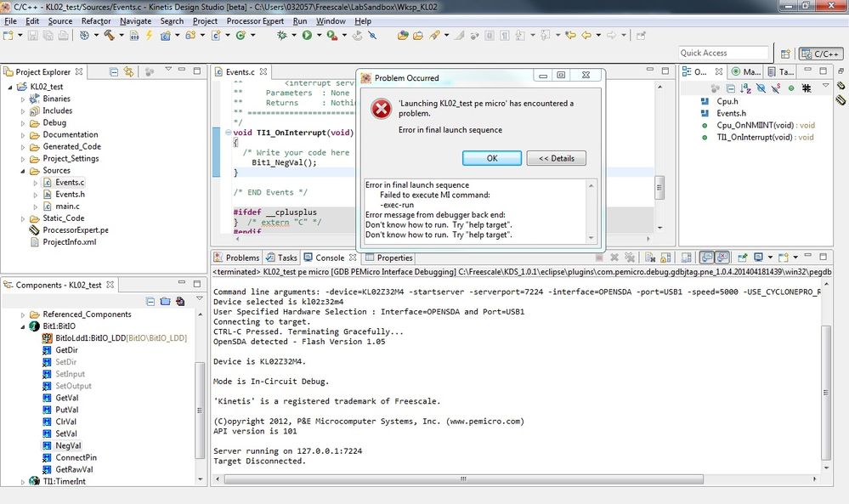The image size is (849, 504).
Task: Click the Pin Console icon
Action: (742, 258)
